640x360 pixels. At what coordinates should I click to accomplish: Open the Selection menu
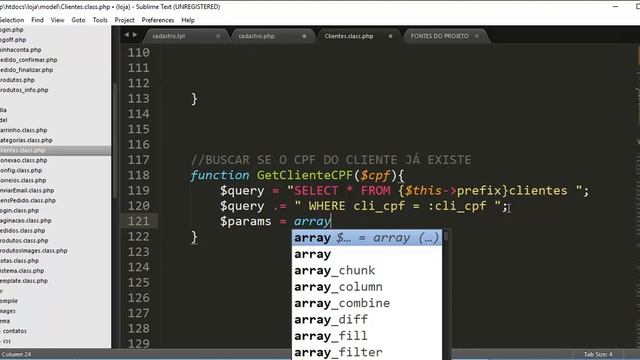12,20
